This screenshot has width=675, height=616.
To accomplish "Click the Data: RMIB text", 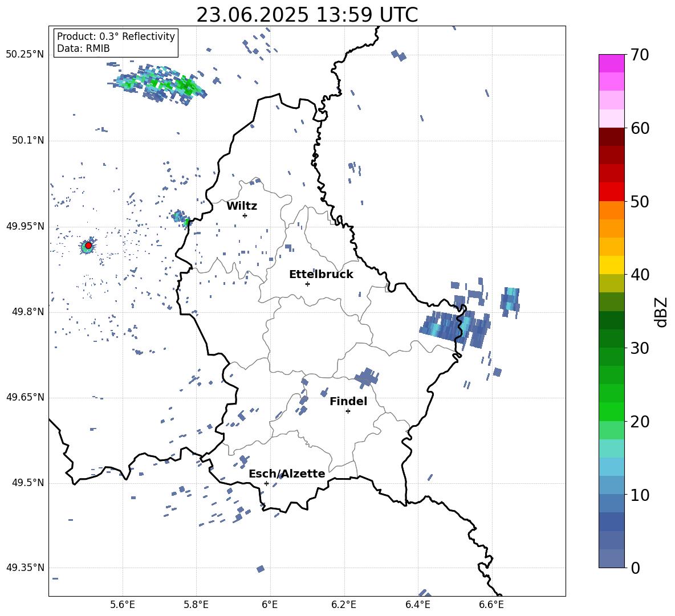I will click(x=83, y=48).
